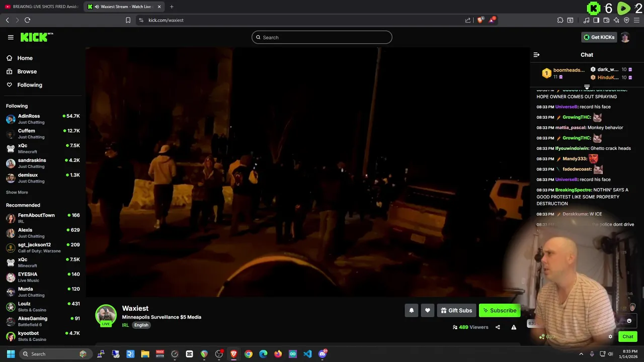644x362 pixels.
Task: Open the hamburger menu beside the Kick logo
Action: click(11, 37)
